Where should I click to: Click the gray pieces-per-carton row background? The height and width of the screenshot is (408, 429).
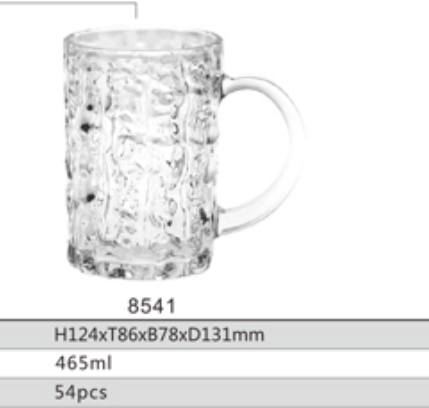(267, 392)
